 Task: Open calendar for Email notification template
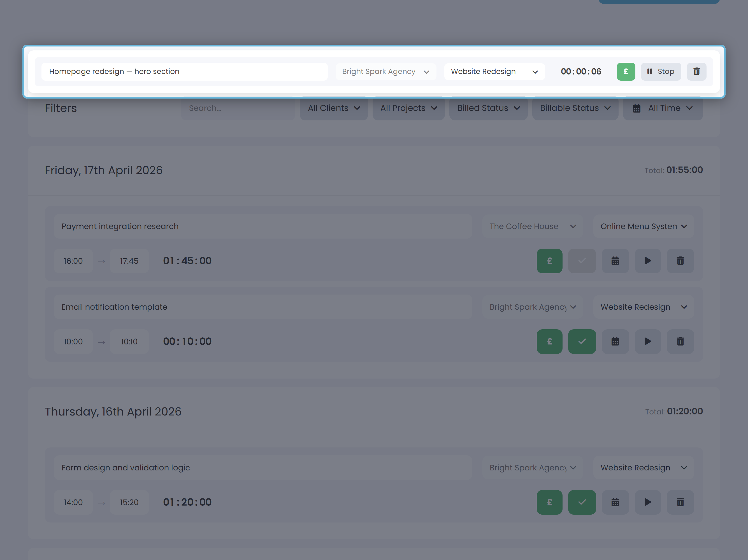coord(615,341)
